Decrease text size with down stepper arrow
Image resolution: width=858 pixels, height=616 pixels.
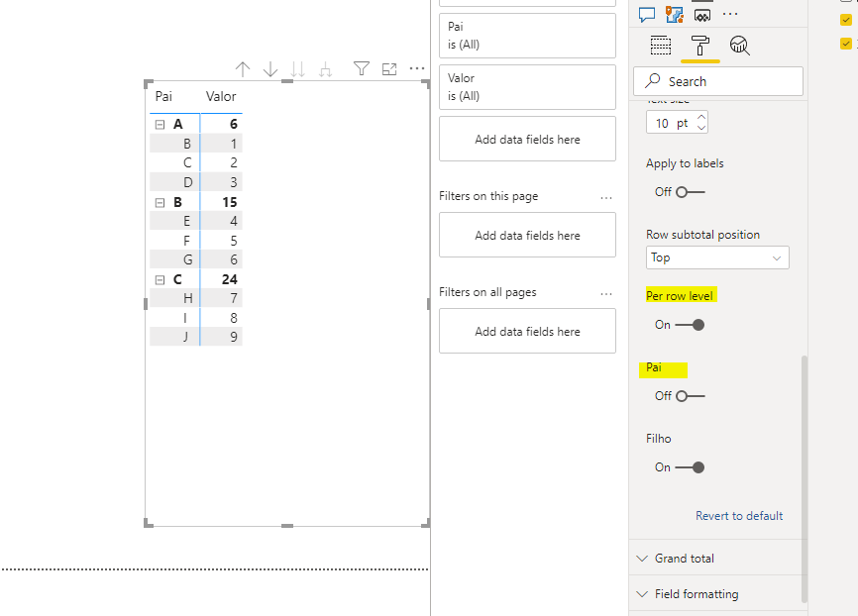[x=701, y=128]
